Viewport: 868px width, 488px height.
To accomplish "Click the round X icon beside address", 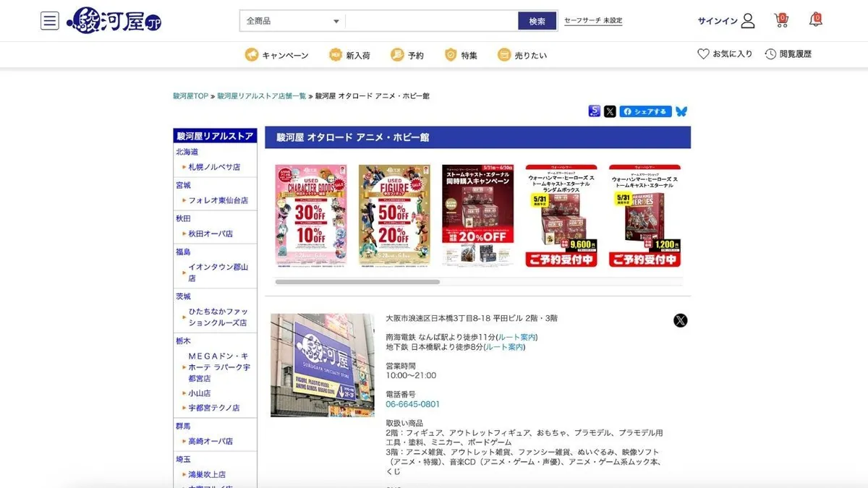I will pyautogui.click(x=680, y=320).
